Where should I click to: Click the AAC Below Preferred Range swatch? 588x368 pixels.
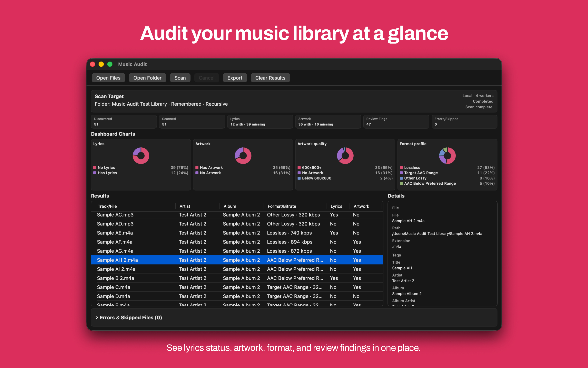pyautogui.click(x=401, y=184)
